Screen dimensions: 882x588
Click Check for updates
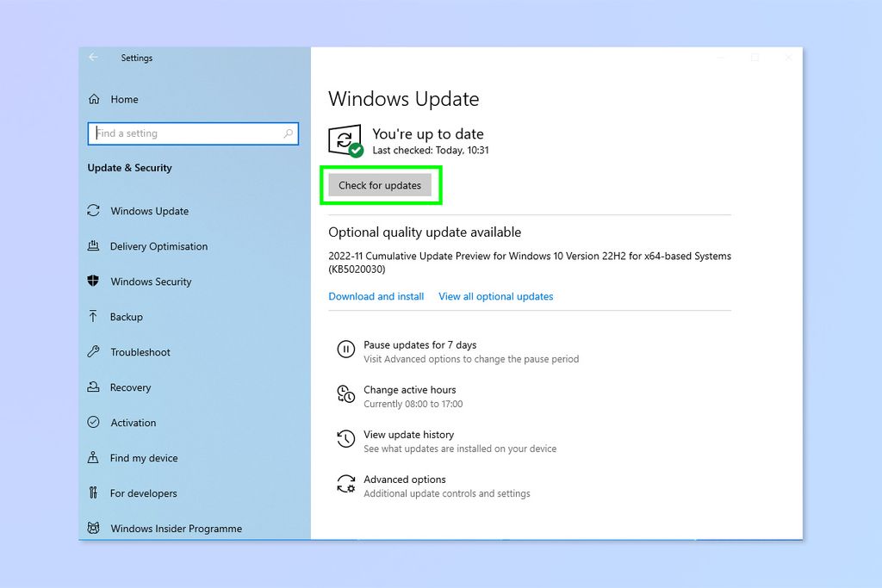381,185
